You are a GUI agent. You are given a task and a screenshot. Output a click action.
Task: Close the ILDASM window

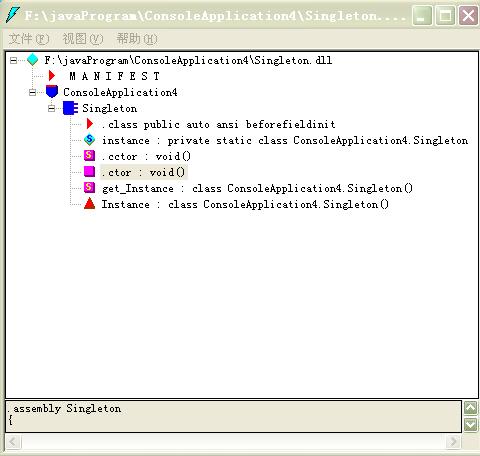tap(468, 15)
